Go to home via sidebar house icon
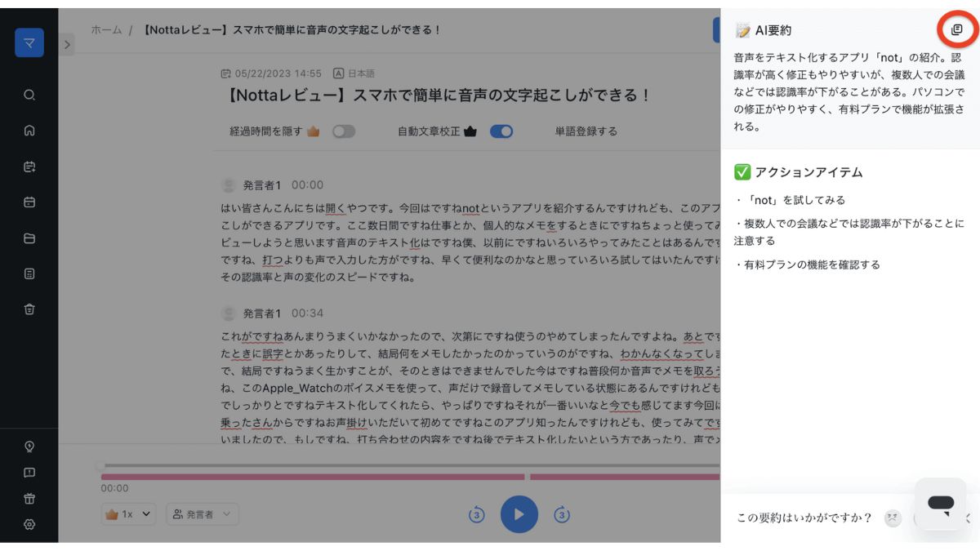The image size is (980, 551). click(29, 130)
